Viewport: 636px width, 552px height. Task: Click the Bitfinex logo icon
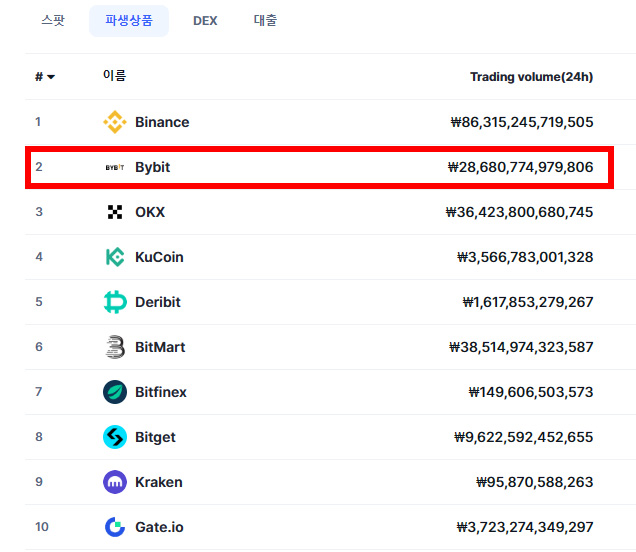pos(115,392)
